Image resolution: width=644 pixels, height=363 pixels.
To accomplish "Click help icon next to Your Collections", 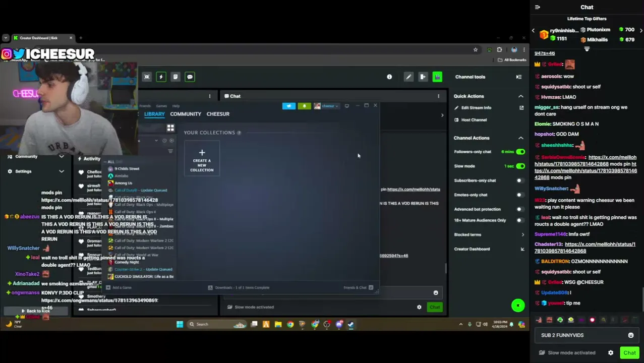I will pyautogui.click(x=239, y=133).
